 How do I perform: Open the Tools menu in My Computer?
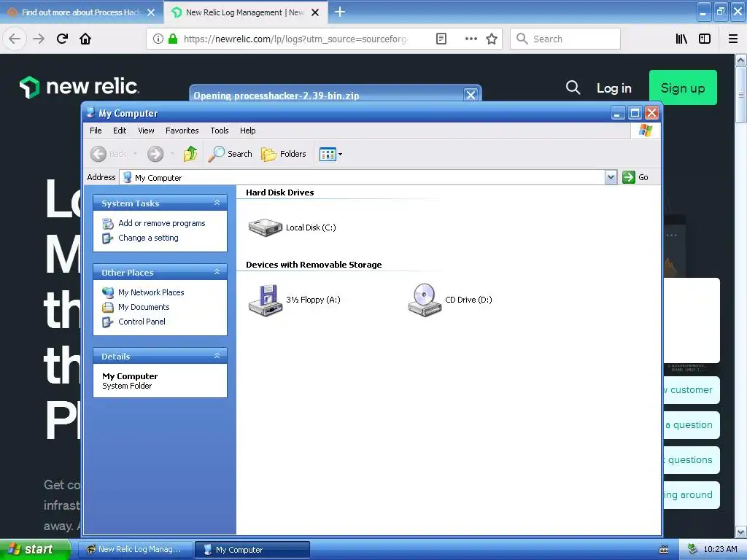coord(220,131)
